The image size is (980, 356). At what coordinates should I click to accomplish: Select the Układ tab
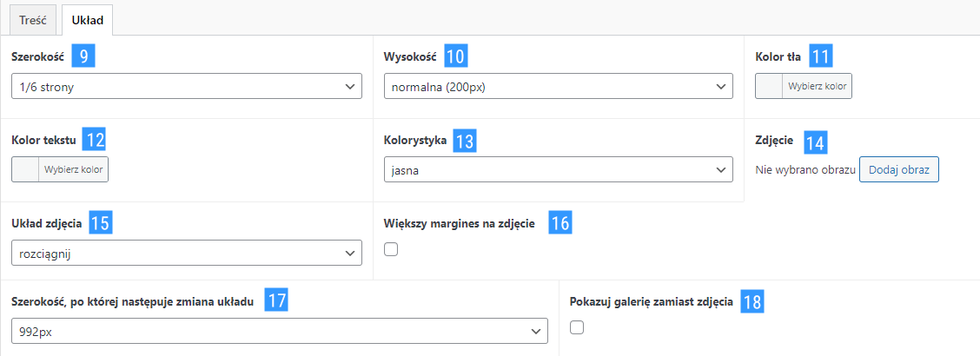click(x=87, y=20)
